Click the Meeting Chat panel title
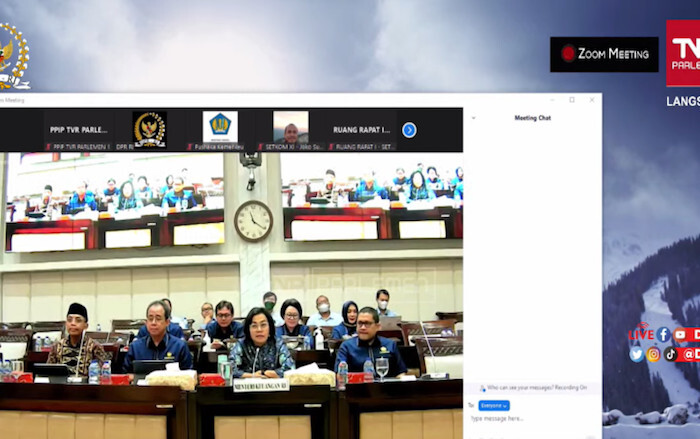 point(533,118)
